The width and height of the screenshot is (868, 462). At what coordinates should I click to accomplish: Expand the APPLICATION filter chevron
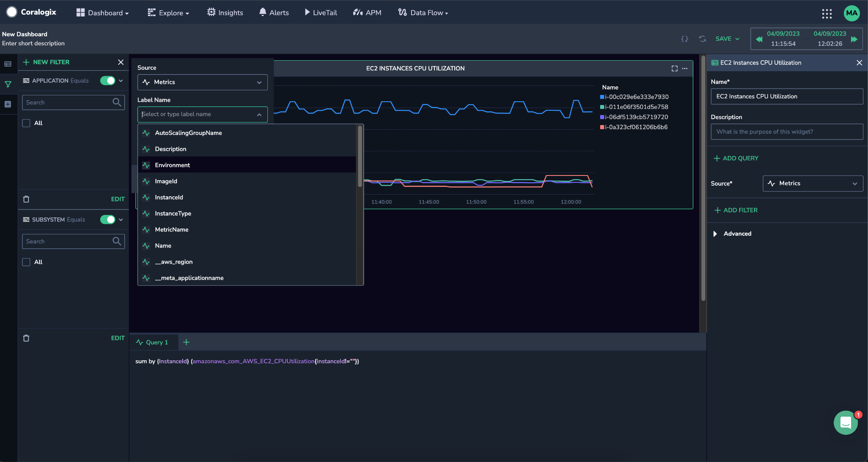121,81
